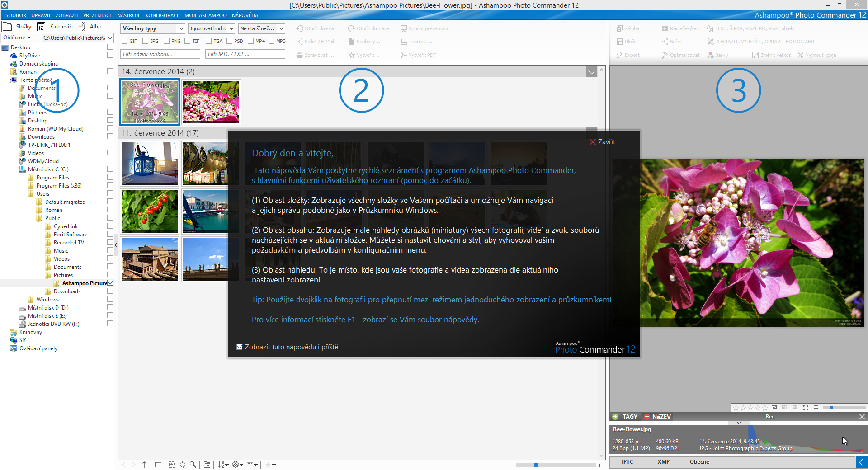This screenshot has height=470, width=868.
Task: Click the single image view icon
Action: click(x=774, y=408)
